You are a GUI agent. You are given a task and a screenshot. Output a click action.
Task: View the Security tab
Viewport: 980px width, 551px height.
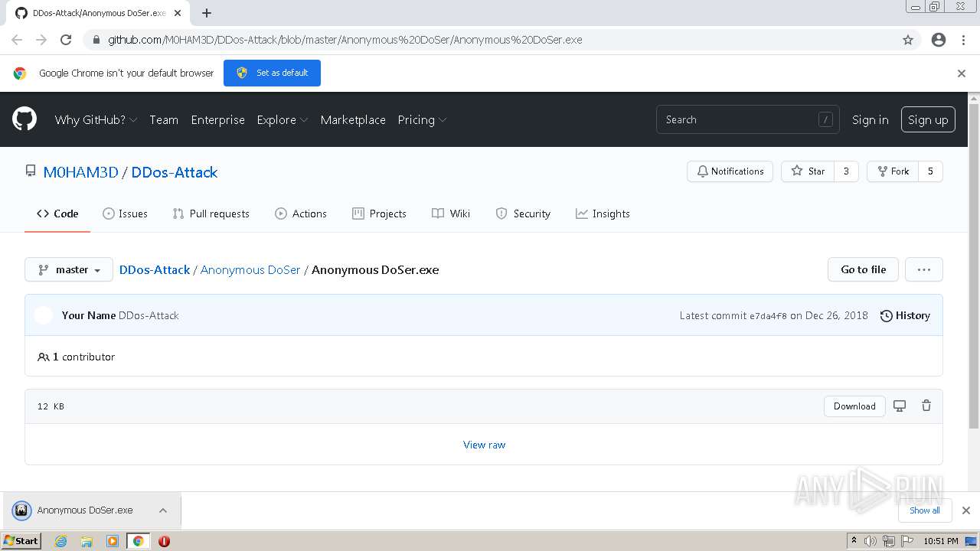tap(523, 214)
